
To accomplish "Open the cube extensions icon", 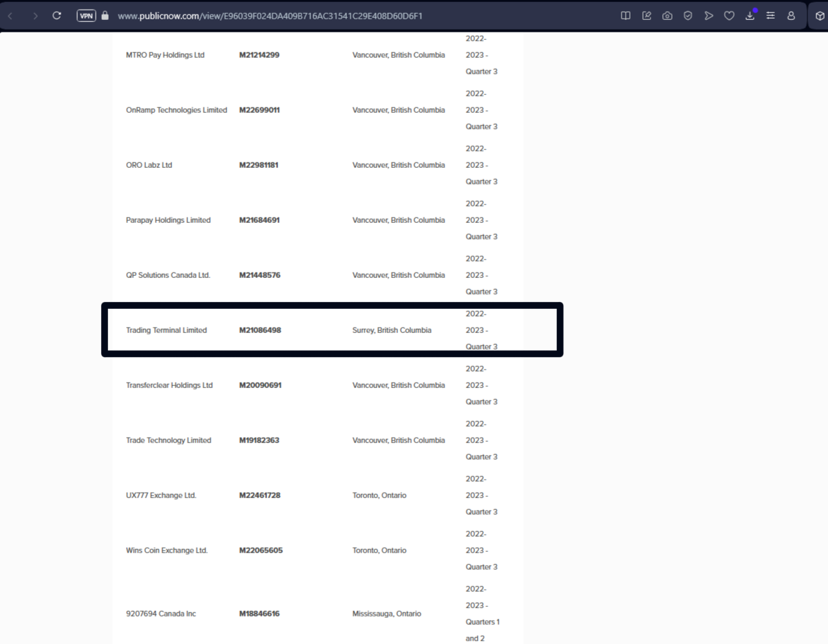I will pos(820,15).
